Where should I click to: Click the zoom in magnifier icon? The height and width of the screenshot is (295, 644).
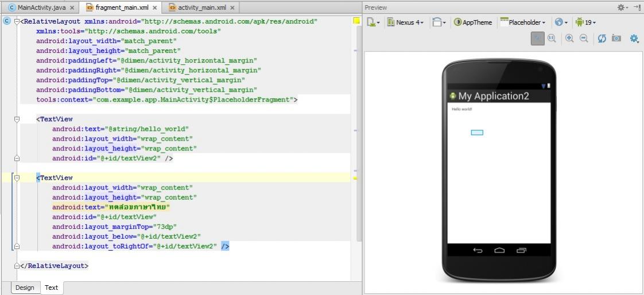(x=569, y=38)
